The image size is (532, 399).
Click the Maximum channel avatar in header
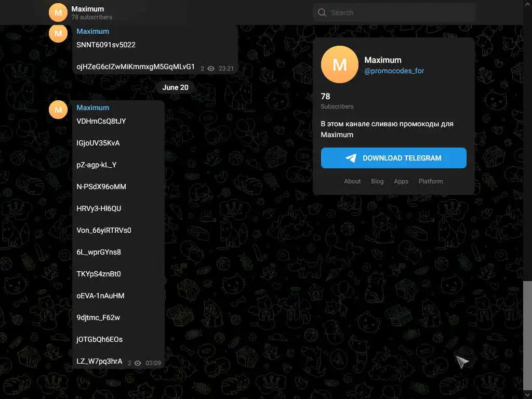(58, 12)
